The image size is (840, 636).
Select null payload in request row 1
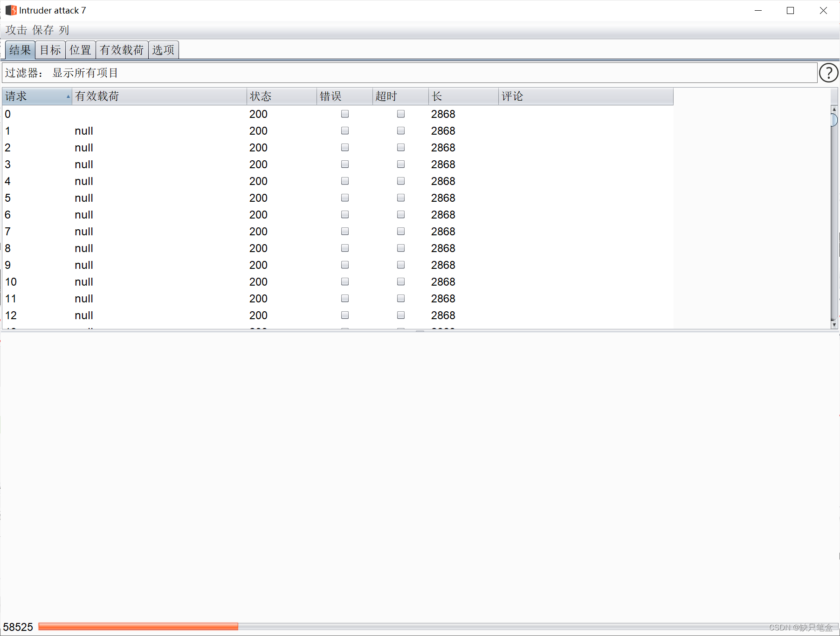[x=84, y=131]
